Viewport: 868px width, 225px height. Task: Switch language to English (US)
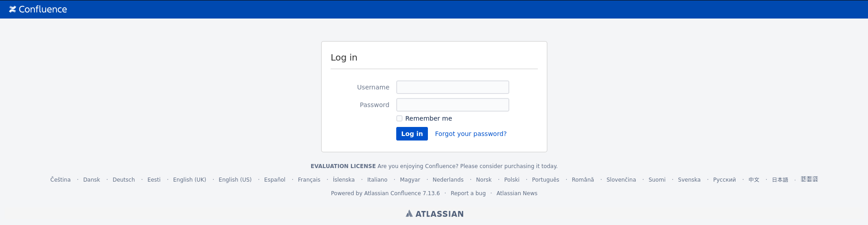[x=235, y=180]
